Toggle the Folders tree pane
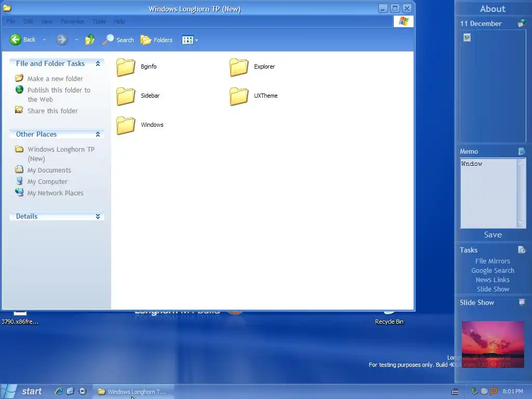This screenshot has width=532, height=399. pos(156,39)
